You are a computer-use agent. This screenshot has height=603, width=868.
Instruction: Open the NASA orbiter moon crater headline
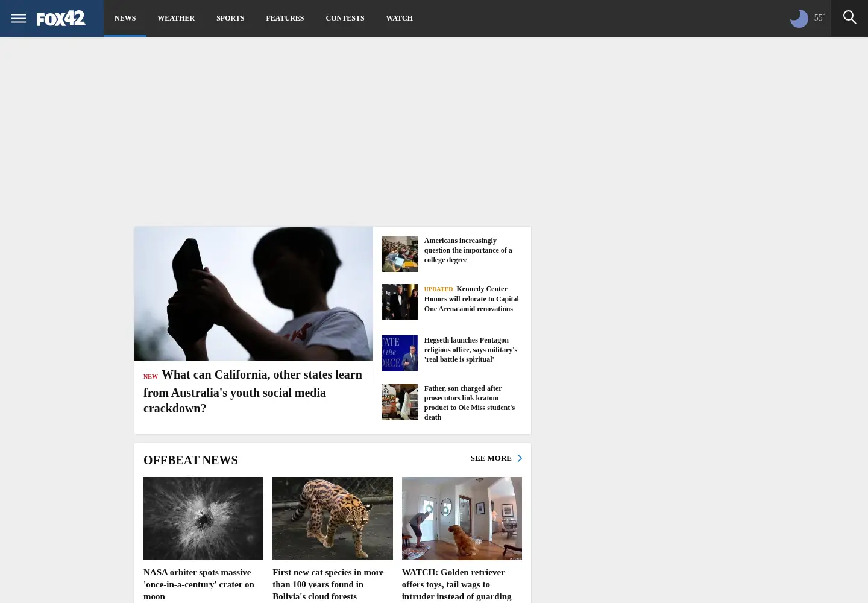tap(199, 584)
